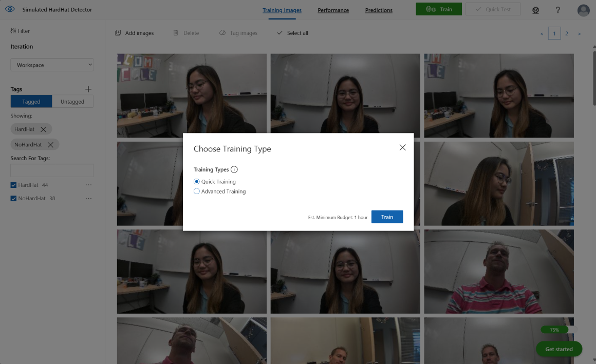Click the Filter icon in sidebar
Screen dimensions: 596x364
(13, 31)
